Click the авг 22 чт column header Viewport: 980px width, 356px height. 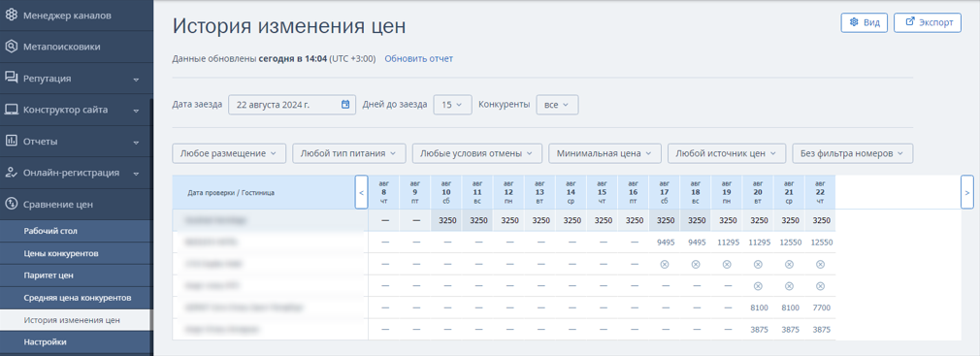[821, 192]
